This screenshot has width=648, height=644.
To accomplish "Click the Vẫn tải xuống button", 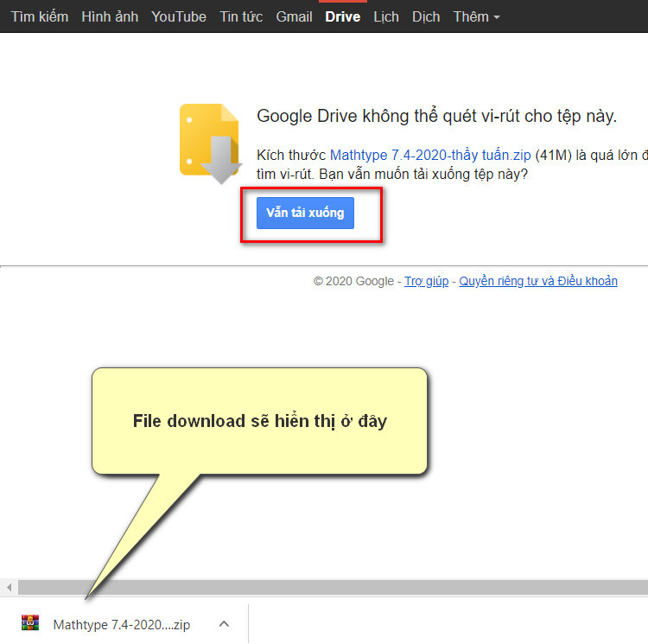I will pos(305,213).
